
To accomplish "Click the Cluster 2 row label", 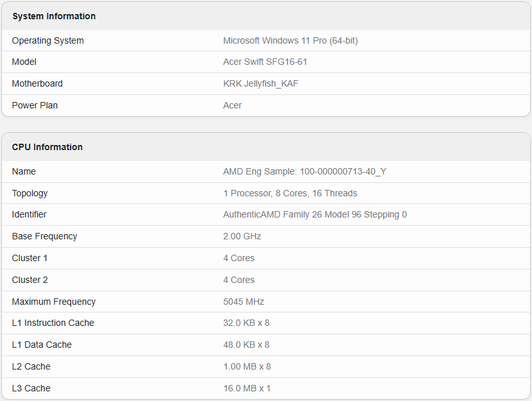I will [30, 280].
